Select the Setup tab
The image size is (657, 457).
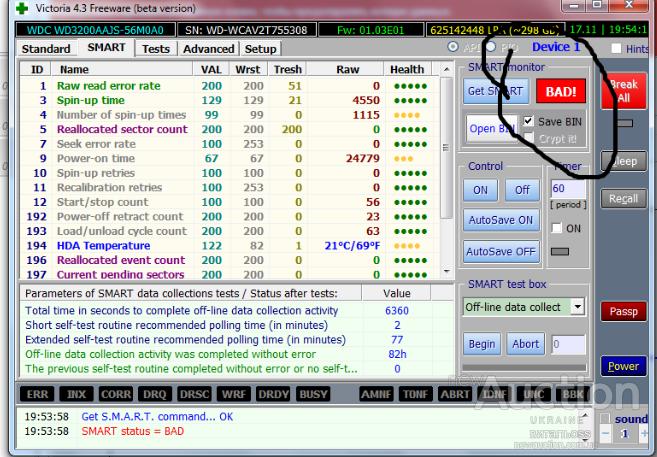click(x=260, y=49)
